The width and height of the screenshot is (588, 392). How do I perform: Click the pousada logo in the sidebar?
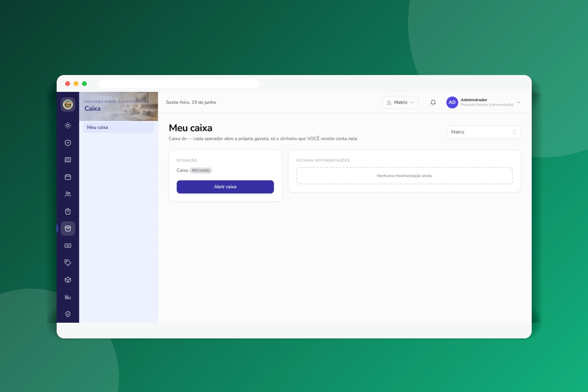coord(68,104)
